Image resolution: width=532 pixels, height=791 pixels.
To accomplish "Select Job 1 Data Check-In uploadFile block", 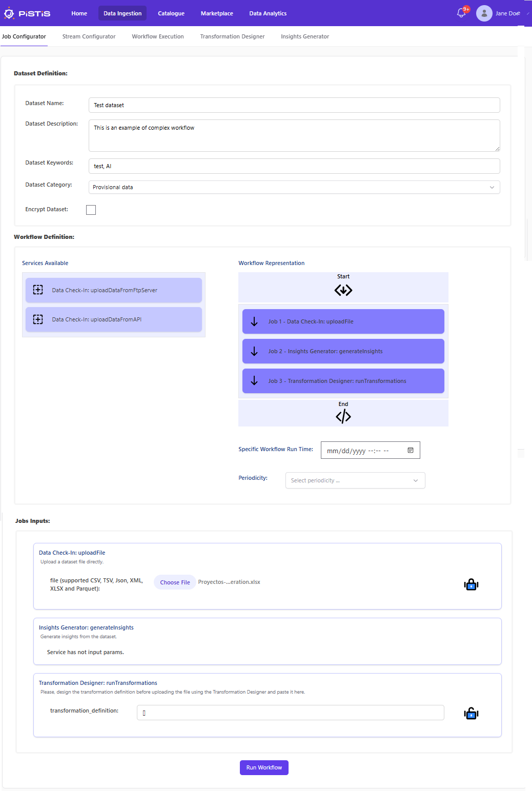I will tap(343, 321).
